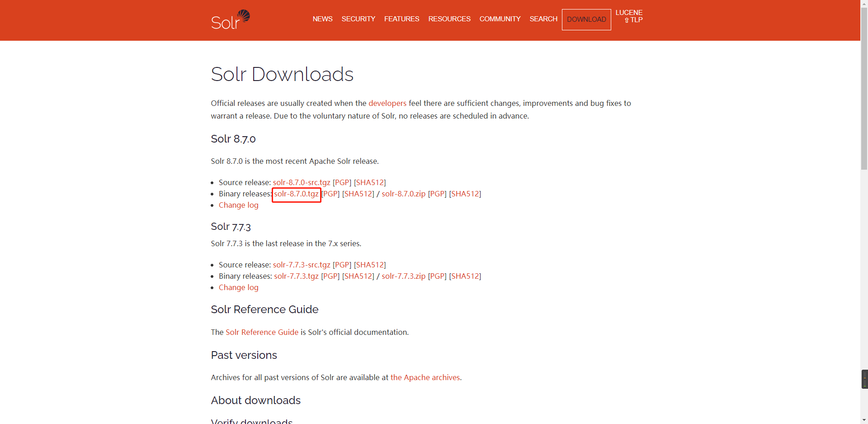Open the SECURITY menu item
This screenshot has width=868, height=424.
[x=358, y=19]
